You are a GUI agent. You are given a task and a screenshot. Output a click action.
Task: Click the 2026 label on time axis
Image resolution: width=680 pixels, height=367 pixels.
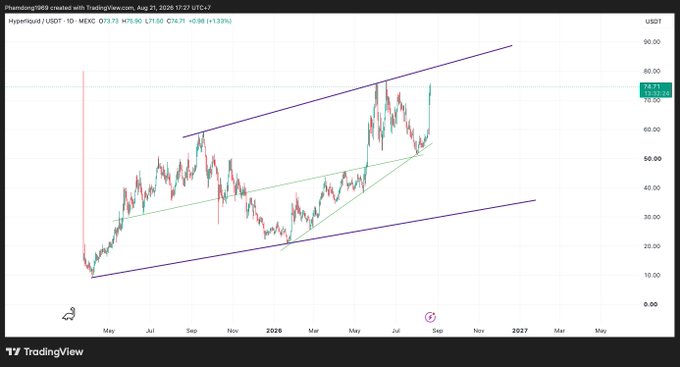click(274, 331)
